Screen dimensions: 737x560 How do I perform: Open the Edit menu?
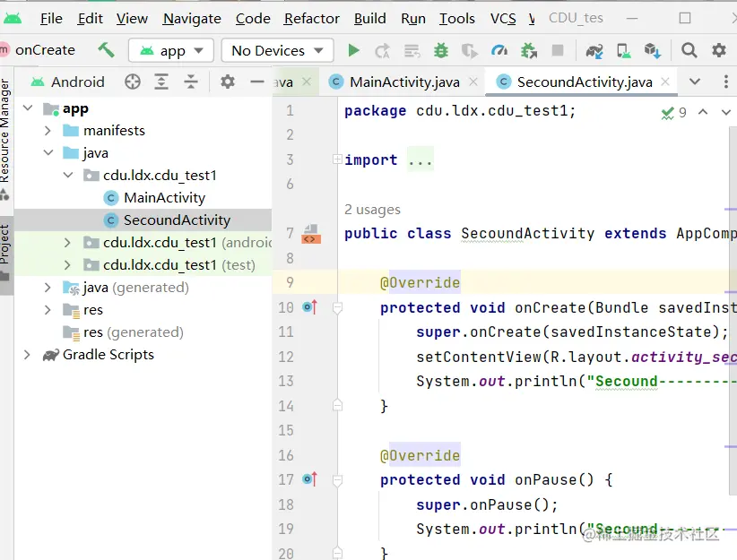(x=91, y=18)
